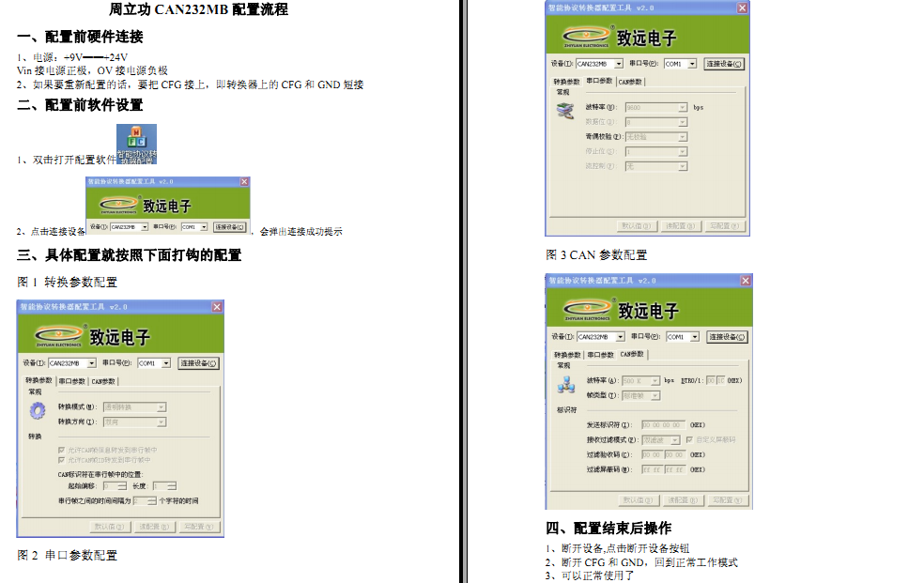
Task: Click 写配置 button in dialog with 转换模式
Action: tap(198, 527)
